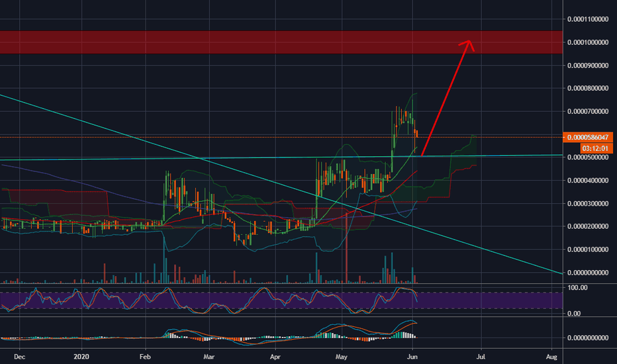This screenshot has width=617, height=364.
Task: Click the 0.0000300000 price scale value
Action: [x=588, y=203]
